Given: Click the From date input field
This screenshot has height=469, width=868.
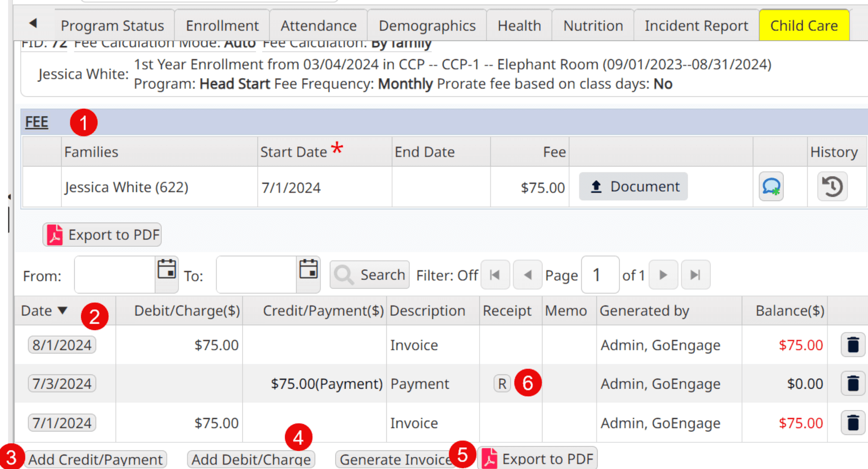Looking at the screenshot, I should point(115,275).
